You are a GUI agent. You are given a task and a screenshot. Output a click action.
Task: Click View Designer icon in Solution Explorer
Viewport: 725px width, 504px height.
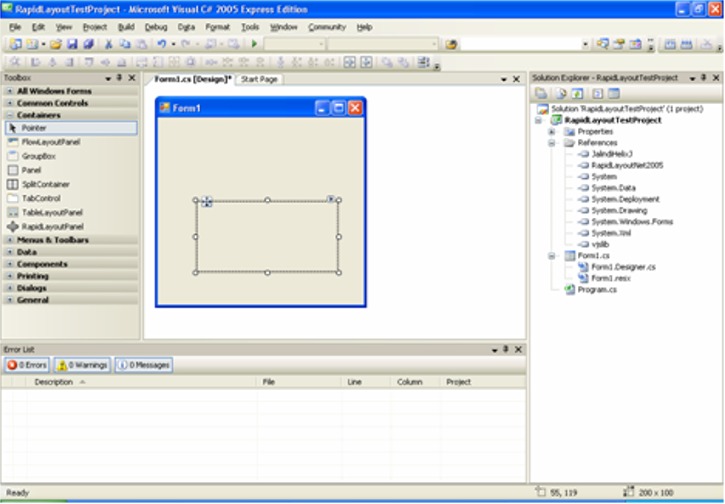[x=614, y=93]
